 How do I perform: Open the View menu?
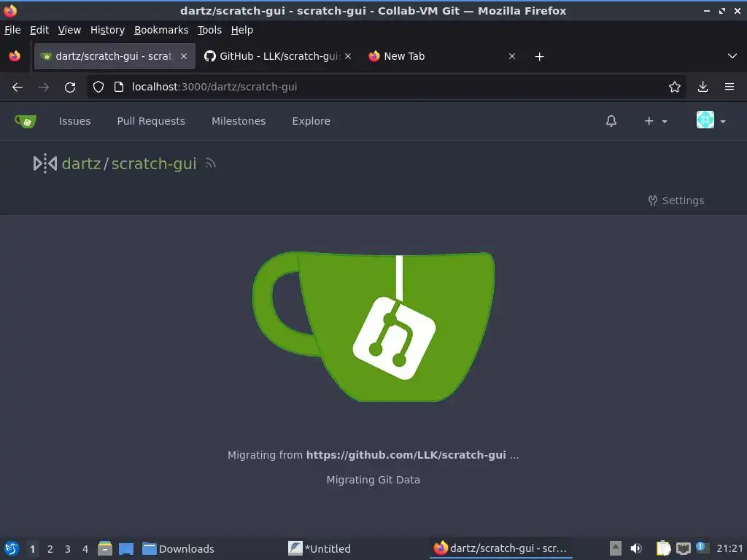click(69, 30)
